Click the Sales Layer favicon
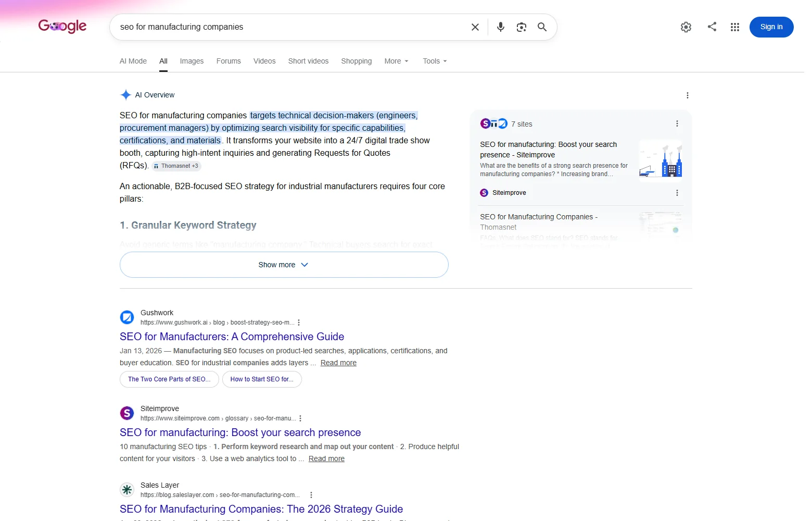812x521 pixels. pyautogui.click(x=127, y=490)
